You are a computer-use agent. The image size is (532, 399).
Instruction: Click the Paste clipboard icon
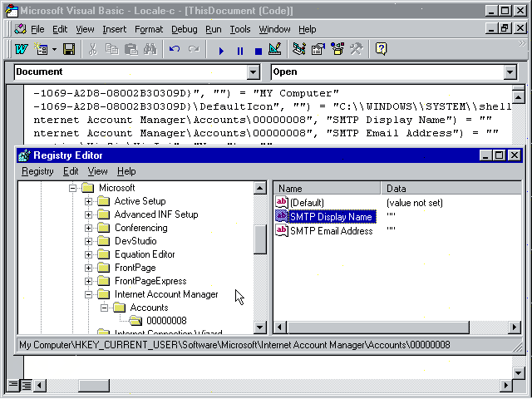pos(131,50)
